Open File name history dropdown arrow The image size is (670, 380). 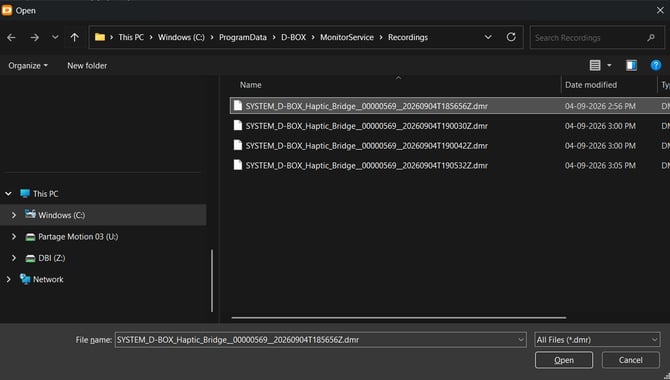point(521,340)
